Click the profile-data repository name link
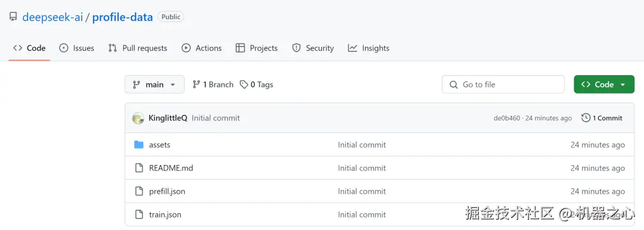Screen dimensions: 644x230 point(122,17)
